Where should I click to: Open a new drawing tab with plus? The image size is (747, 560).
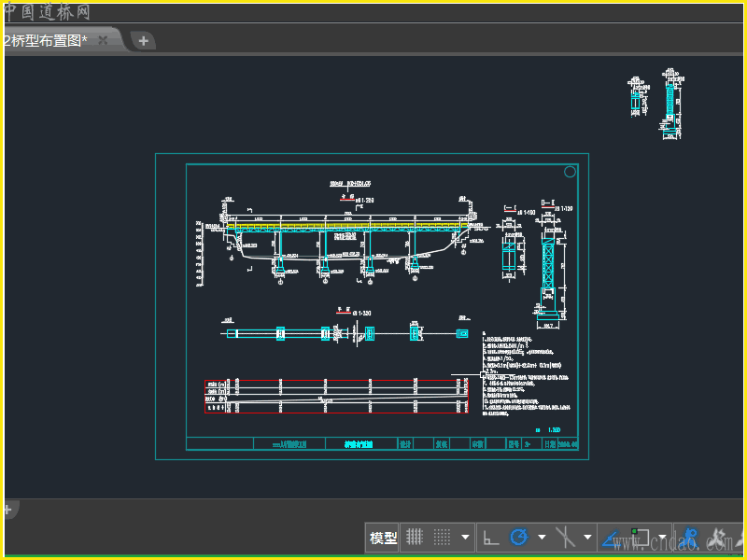click(143, 40)
